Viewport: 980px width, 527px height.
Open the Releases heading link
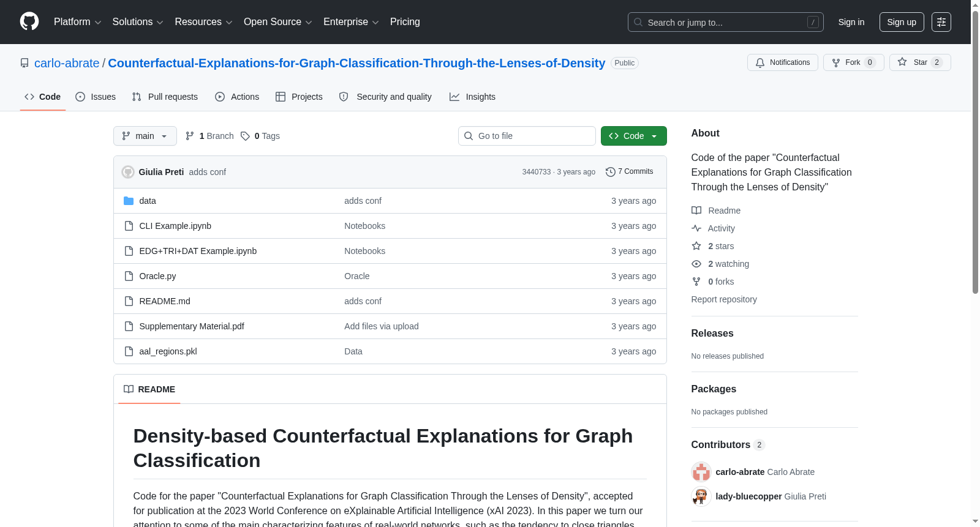(x=712, y=333)
